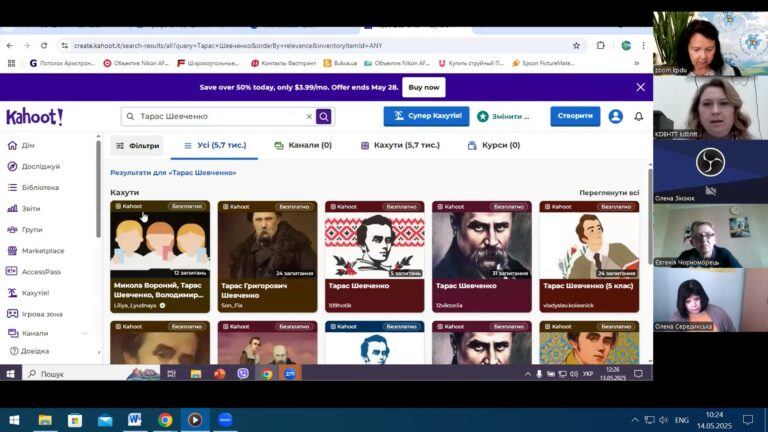Expand the Канали sidebar chevron
Viewport: 768px width, 432px height.
click(x=85, y=333)
